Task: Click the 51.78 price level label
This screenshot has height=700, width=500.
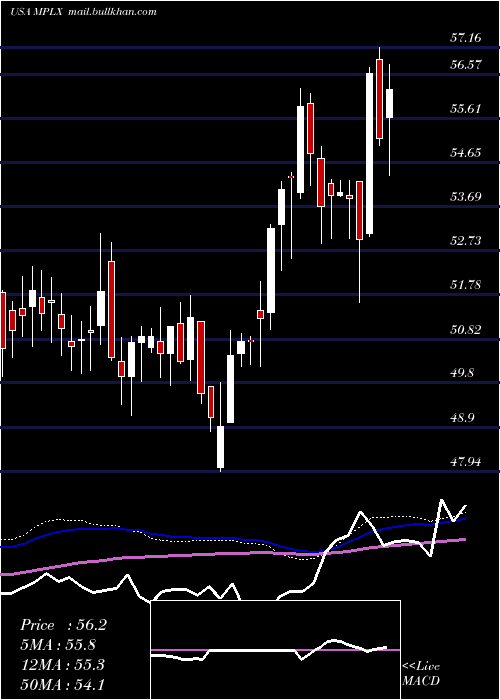Action: 465,284
